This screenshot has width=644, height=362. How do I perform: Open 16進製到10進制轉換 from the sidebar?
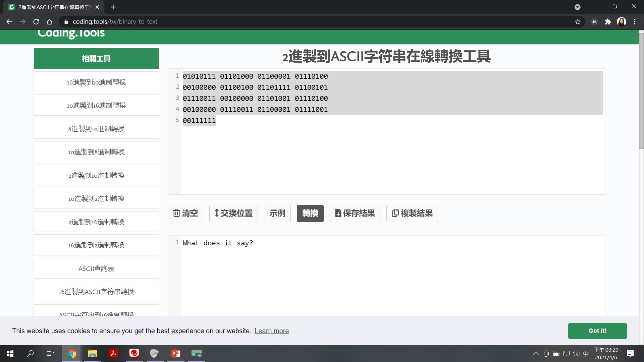click(x=96, y=82)
